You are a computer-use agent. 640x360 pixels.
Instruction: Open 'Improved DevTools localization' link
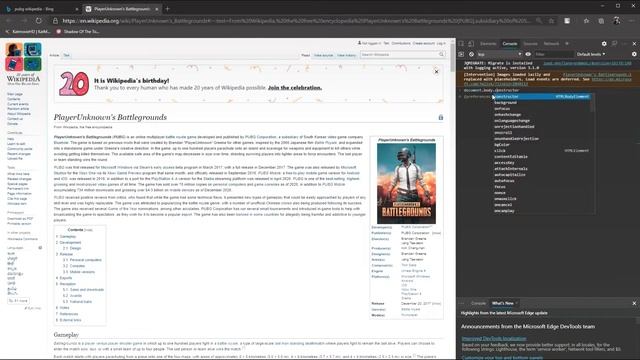tap(494, 338)
